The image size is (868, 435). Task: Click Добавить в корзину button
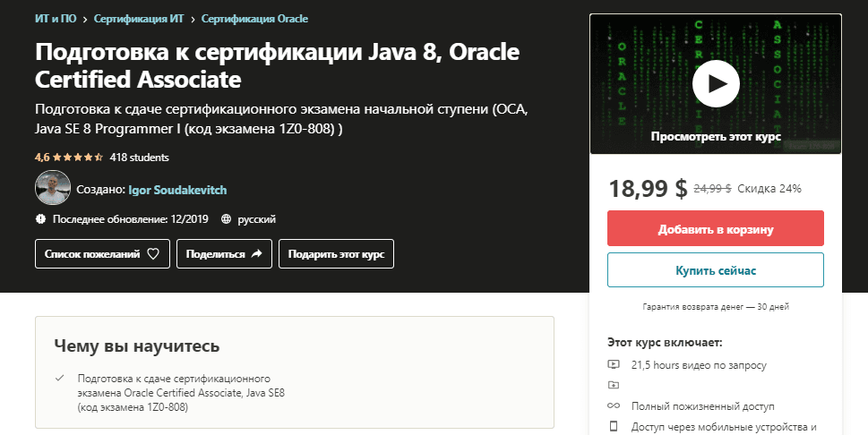pyautogui.click(x=715, y=228)
